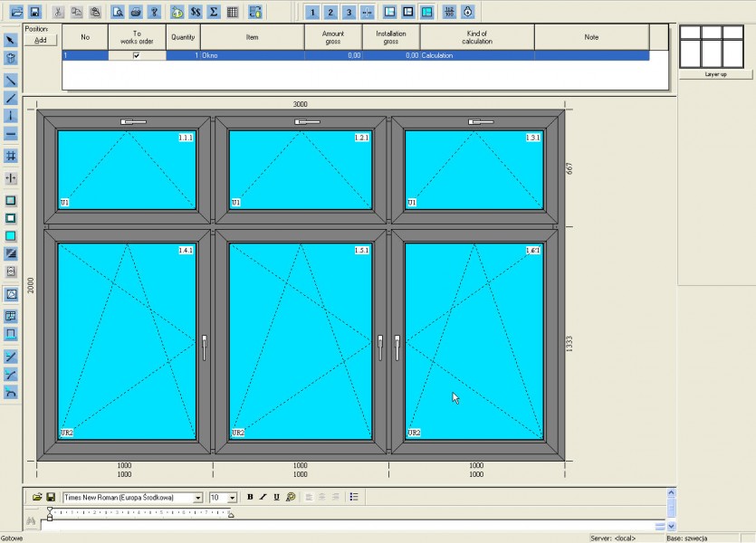Select the gray frame rectangle tool
The height and width of the screenshot is (543, 756).
(x=11, y=200)
